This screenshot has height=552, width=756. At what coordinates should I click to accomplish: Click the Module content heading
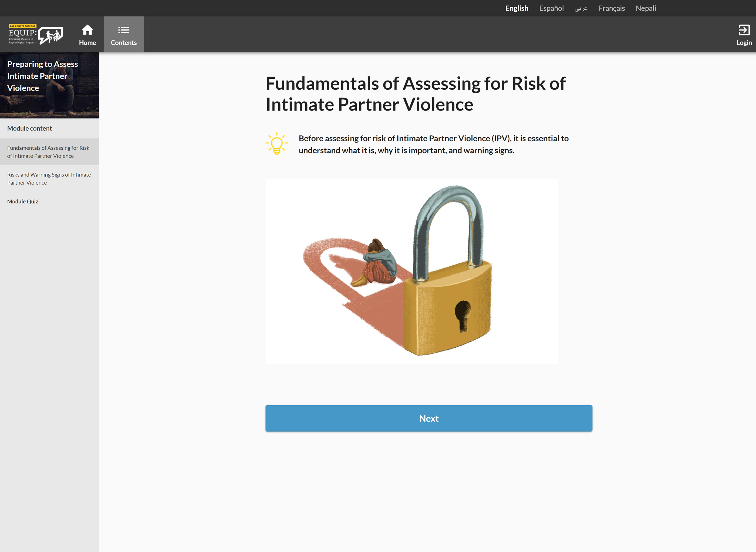[29, 128]
